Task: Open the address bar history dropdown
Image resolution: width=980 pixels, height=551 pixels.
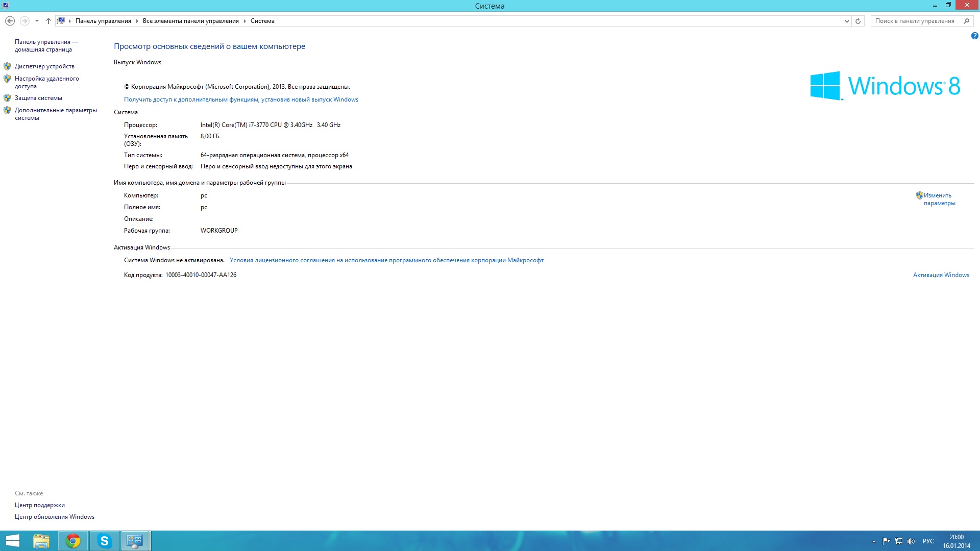Action: tap(847, 21)
